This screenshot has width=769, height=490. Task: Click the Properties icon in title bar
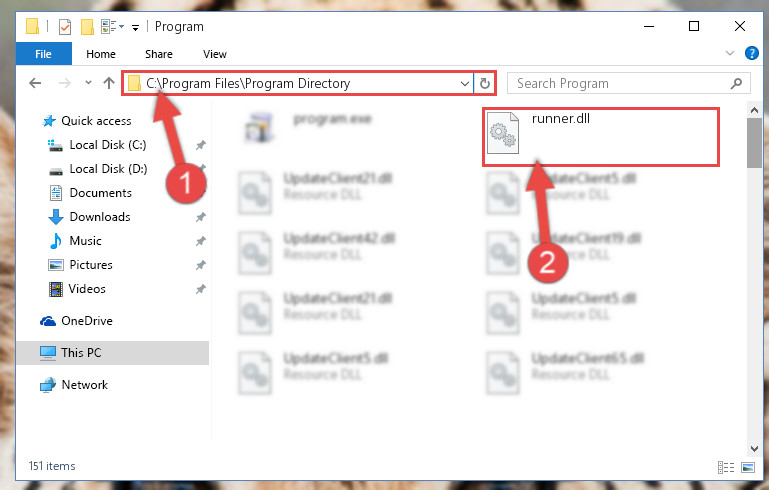pyautogui.click(x=65, y=26)
